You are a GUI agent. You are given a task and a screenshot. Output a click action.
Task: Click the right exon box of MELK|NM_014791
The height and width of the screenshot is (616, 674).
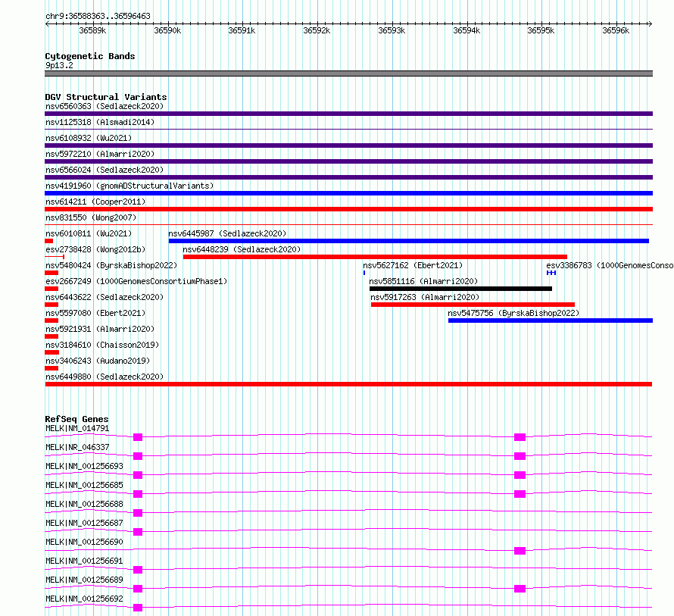(520, 437)
